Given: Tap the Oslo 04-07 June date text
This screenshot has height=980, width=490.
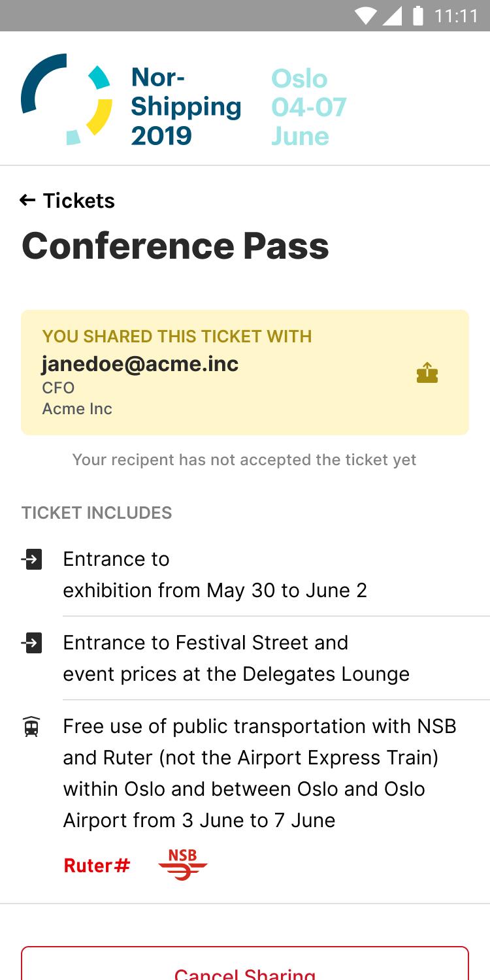Looking at the screenshot, I should (308, 107).
